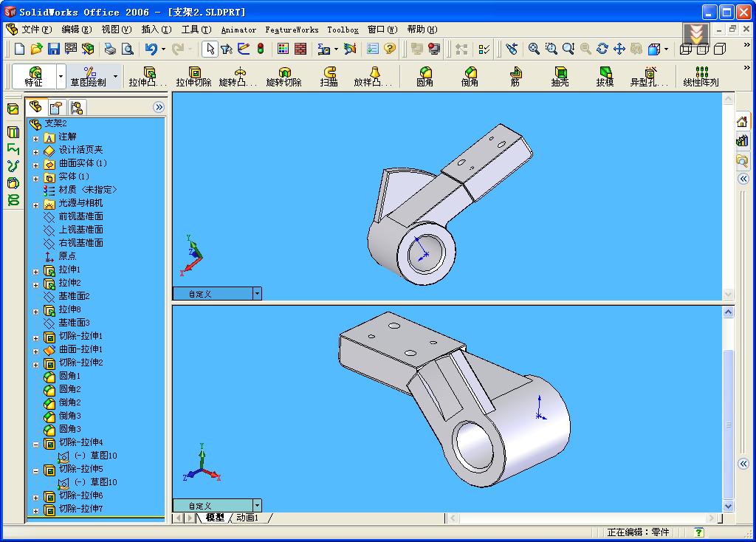The height and width of the screenshot is (542, 756).
Task: Select 右视基准面 plane in tree
Action: coord(80,243)
